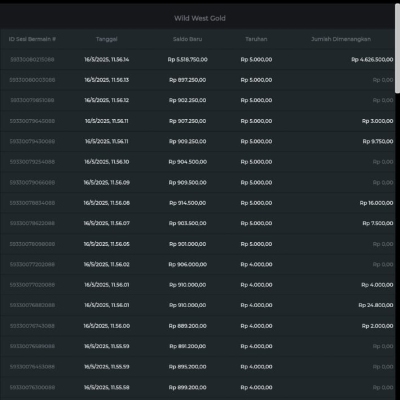
Task: Click the 'Wild West Gold' title
Action: 200,18
